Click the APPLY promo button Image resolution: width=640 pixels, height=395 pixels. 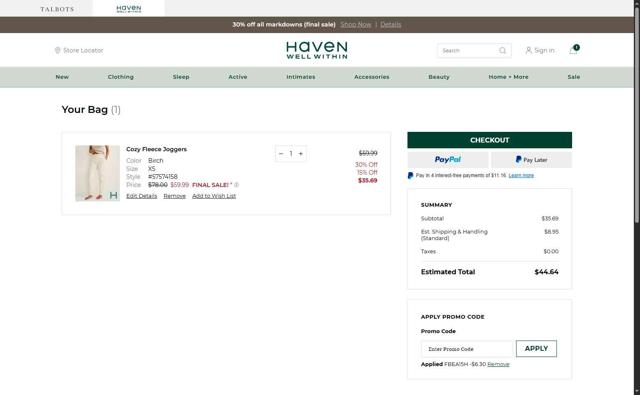tap(536, 348)
